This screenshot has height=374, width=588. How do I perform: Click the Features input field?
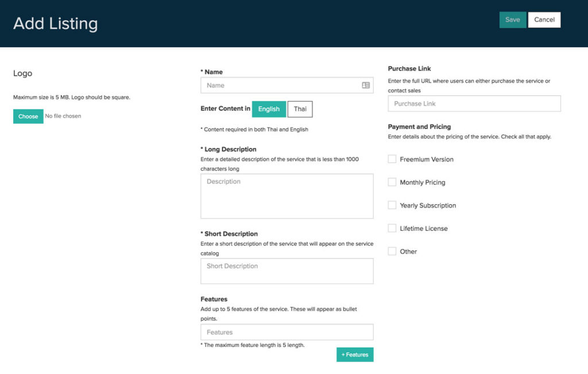[287, 332]
